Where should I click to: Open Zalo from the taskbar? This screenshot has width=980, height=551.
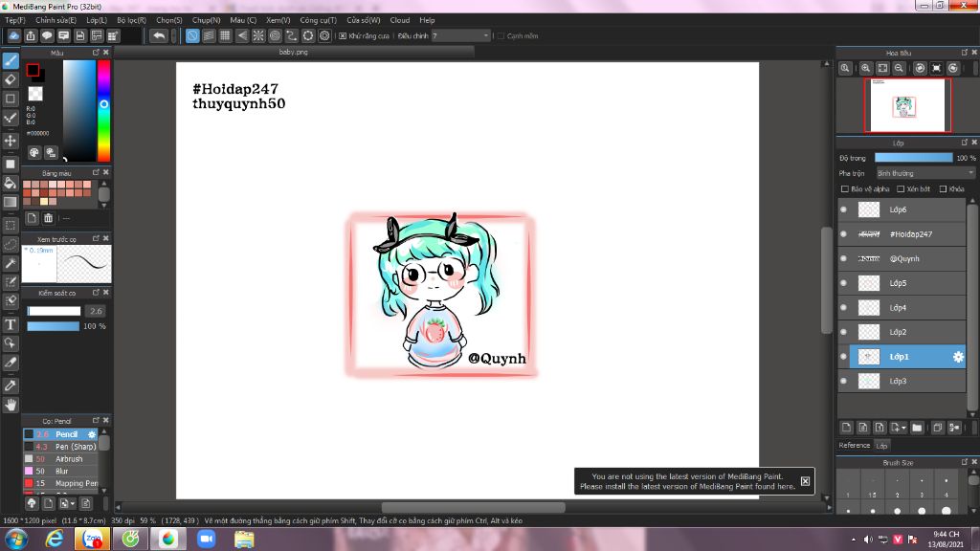pyautogui.click(x=93, y=539)
